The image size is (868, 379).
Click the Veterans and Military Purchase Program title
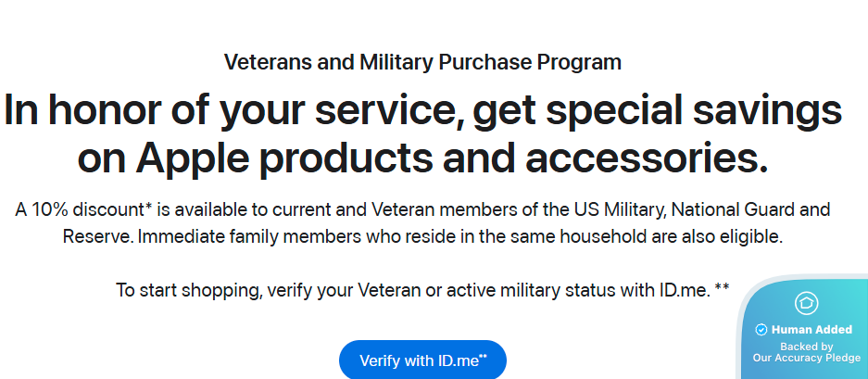pos(422,63)
